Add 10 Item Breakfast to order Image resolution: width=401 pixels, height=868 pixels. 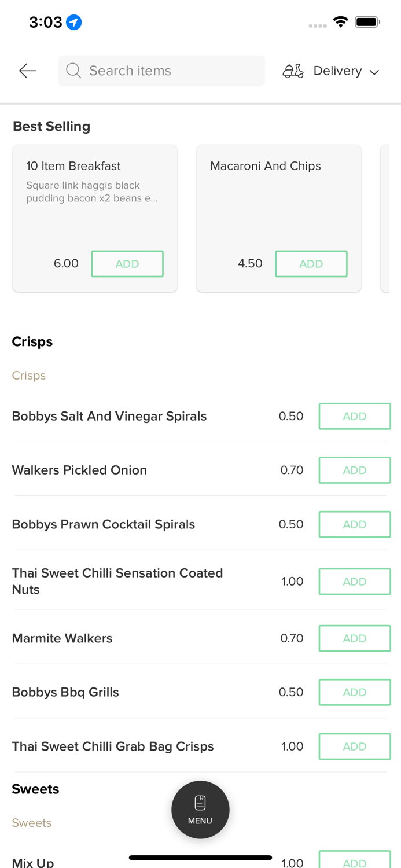click(127, 264)
